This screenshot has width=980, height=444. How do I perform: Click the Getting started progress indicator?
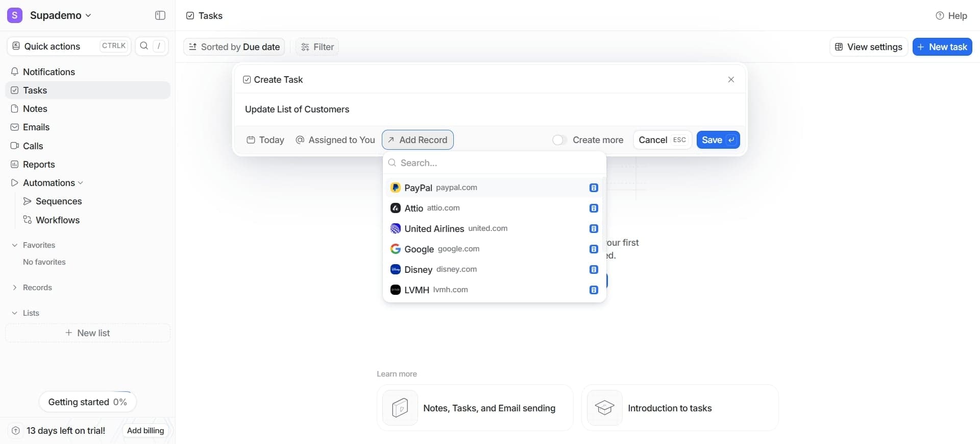tap(87, 402)
